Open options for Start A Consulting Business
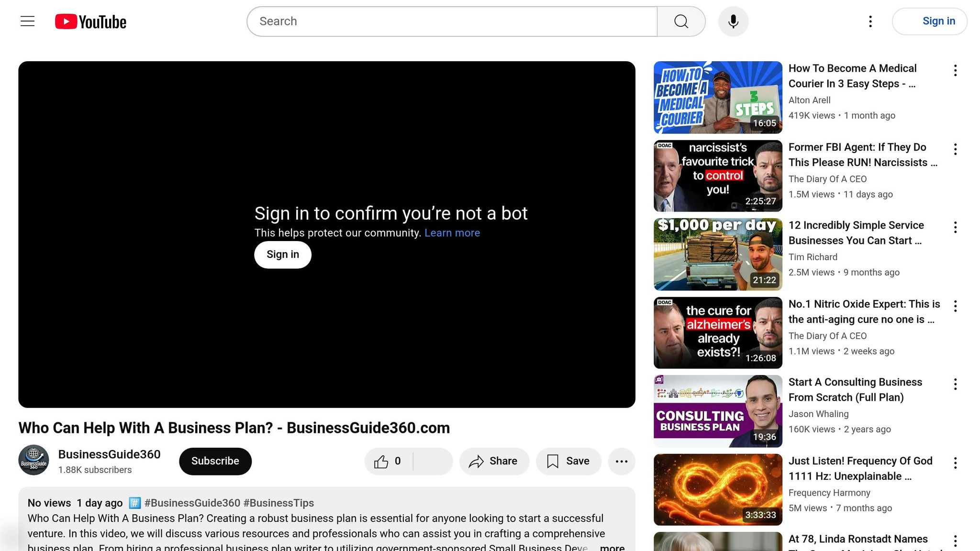This screenshot has width=980, height=551. click(955, 384)
